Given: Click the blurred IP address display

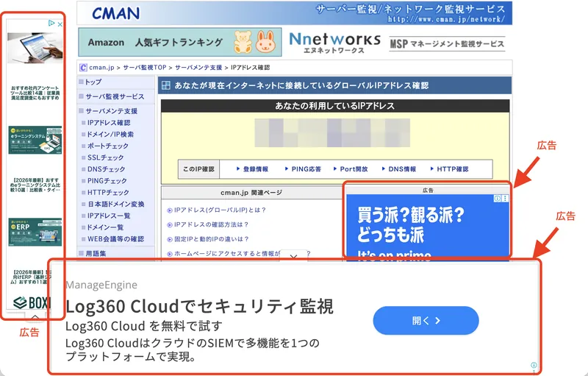Looking at the screenshot, I should (x=332, y=133).
